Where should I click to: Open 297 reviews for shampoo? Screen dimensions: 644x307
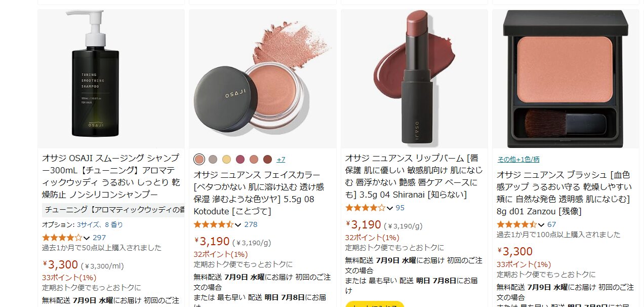[x=99, y=238]
